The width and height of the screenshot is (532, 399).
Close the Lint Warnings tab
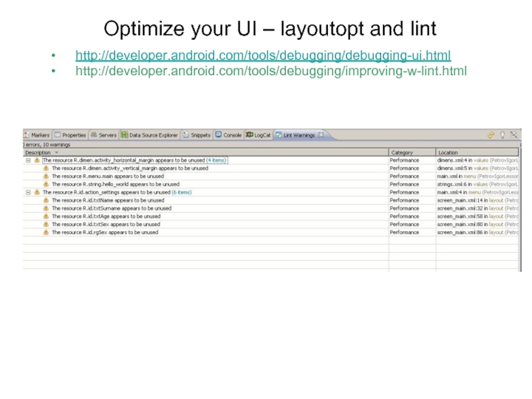click(x=321, y=135)
